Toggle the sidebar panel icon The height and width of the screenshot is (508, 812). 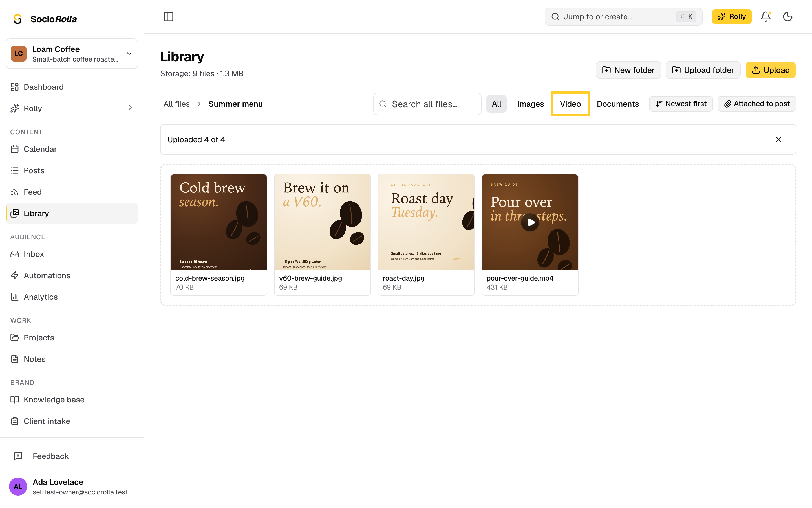(x=168, y=16)
